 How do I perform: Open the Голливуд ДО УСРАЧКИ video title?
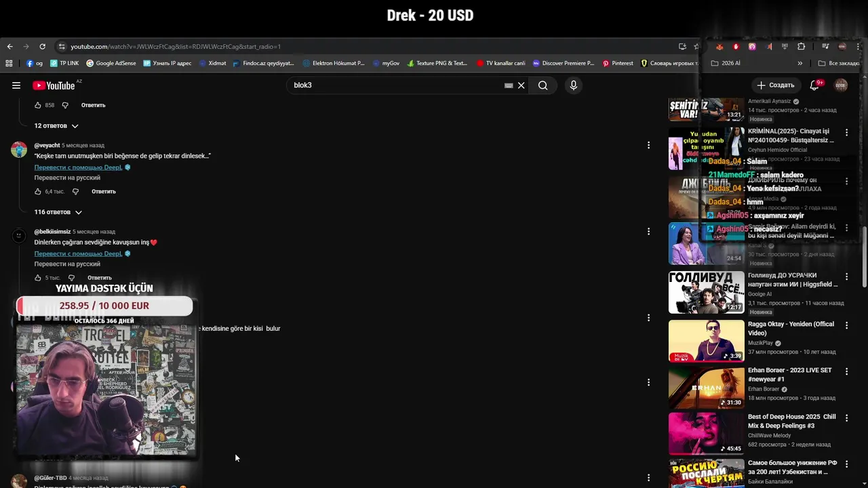click(792, 280)
